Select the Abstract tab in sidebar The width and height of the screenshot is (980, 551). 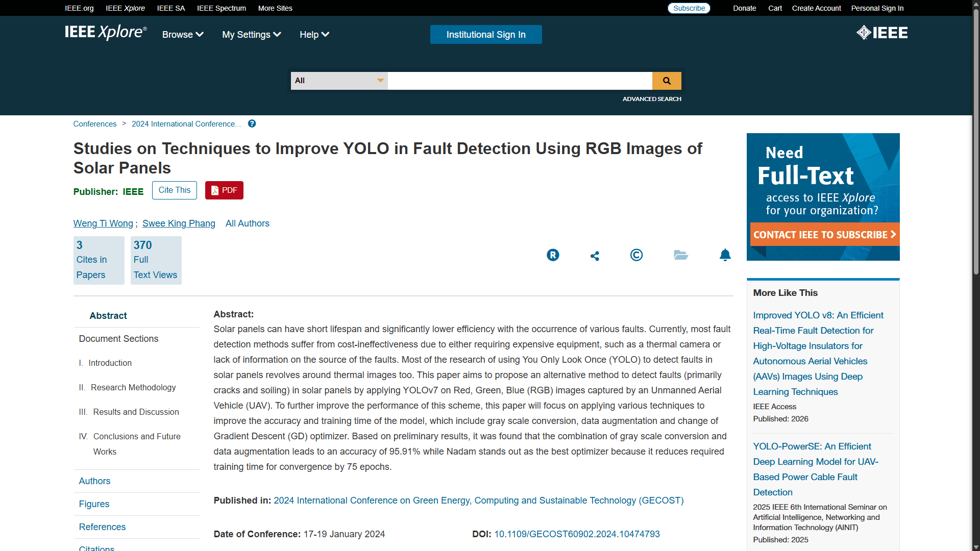coord(108,316)
